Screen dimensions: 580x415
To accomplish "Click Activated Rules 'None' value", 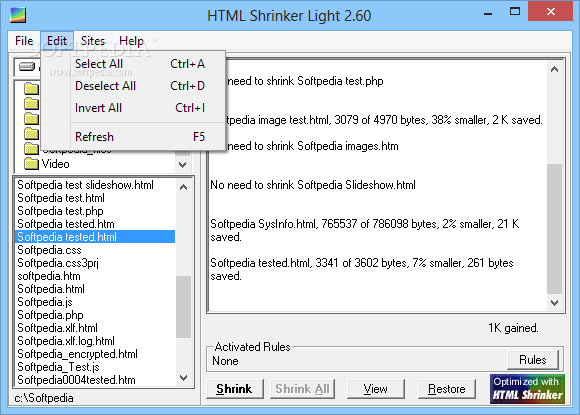I will pos(225,361).
